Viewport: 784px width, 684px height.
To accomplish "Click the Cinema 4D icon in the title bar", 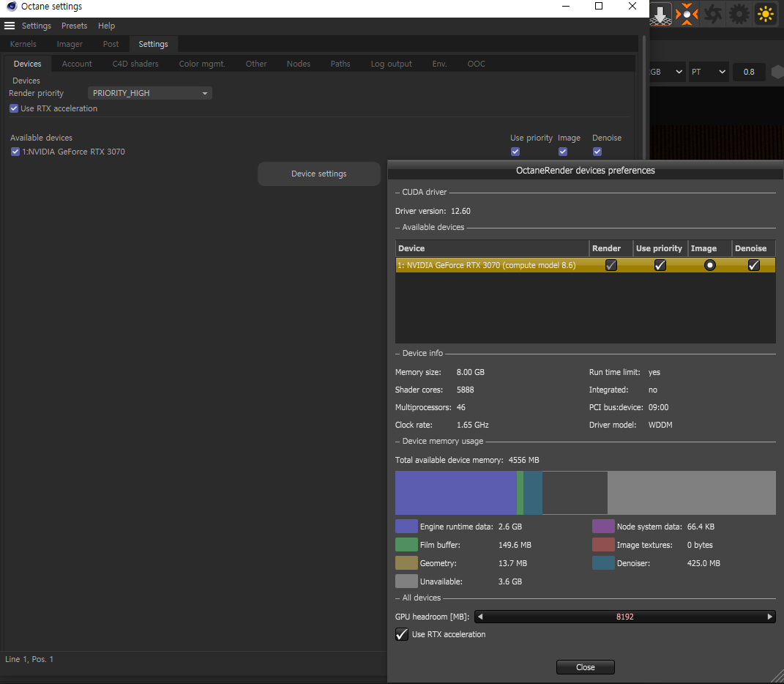I will 12,7.
